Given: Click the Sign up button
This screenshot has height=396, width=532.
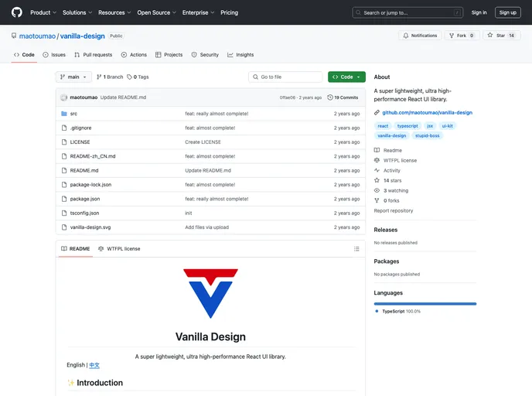Looking at the screenshot, I should tap(507, 12).
